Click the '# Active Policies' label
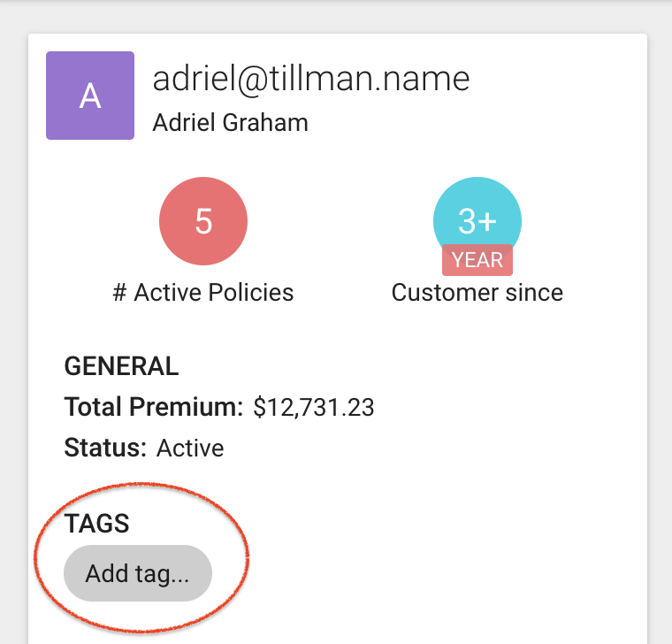The height and width of the screenshot is (644, 672). coord(203,292)
